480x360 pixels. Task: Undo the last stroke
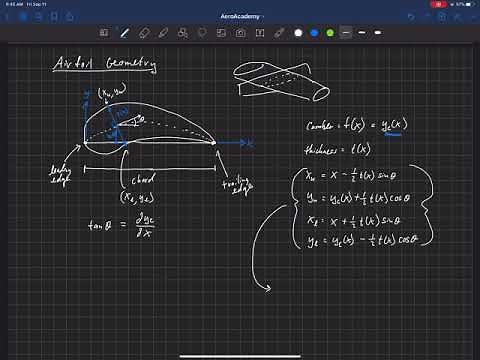(411, 17)
